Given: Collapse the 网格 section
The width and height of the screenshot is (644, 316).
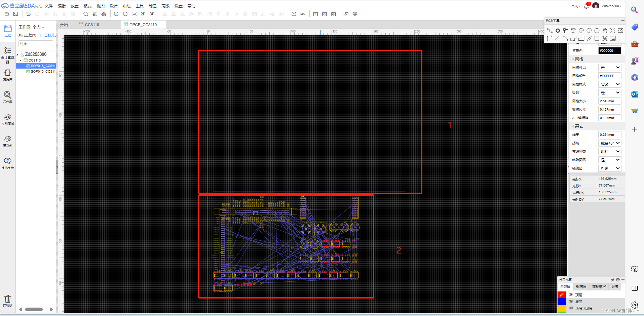Looking at the screenshot, I should (x=573, y=59).
